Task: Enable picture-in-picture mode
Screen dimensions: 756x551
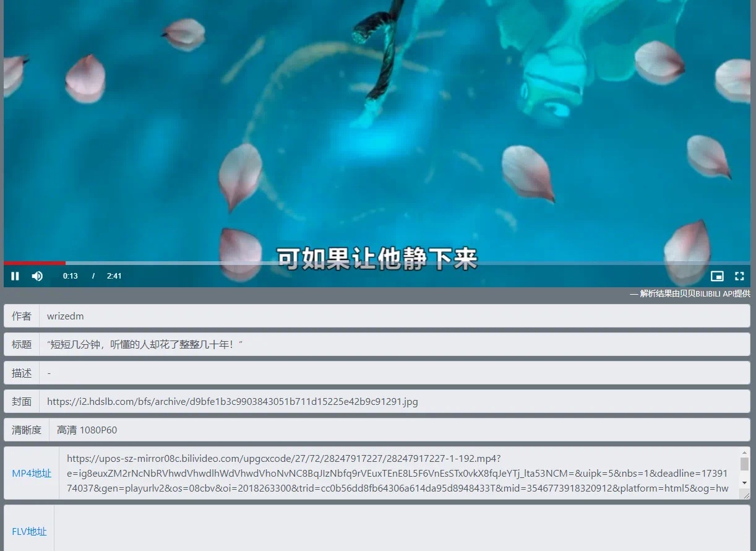Action: [717, 276]
